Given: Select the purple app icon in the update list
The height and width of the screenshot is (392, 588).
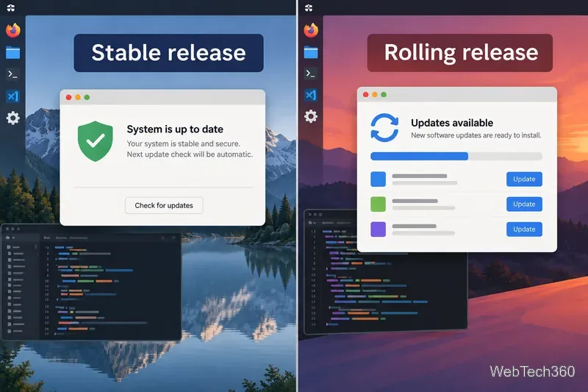Looking at the screenshot, I should point(378,229).
